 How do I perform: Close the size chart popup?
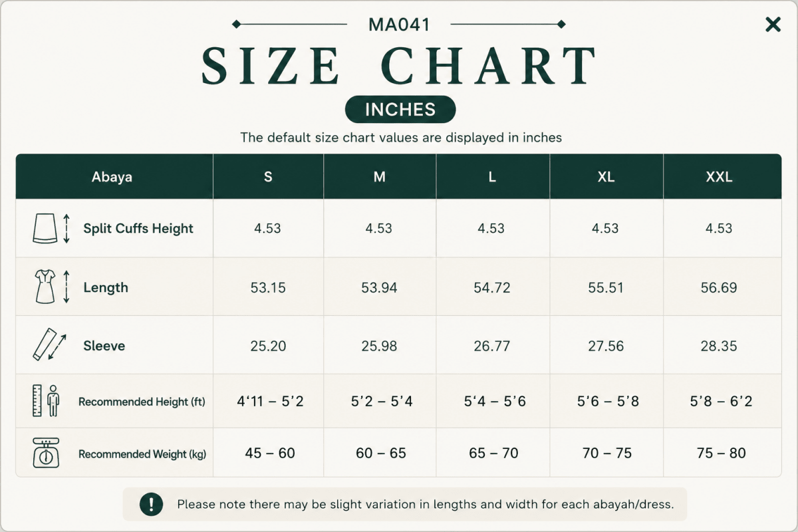[773, 25]
